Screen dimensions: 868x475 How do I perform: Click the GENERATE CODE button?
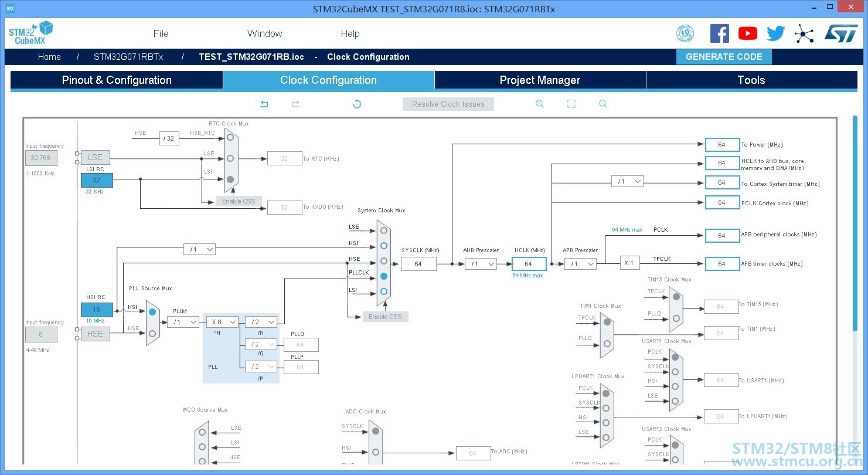pos(724,57)
